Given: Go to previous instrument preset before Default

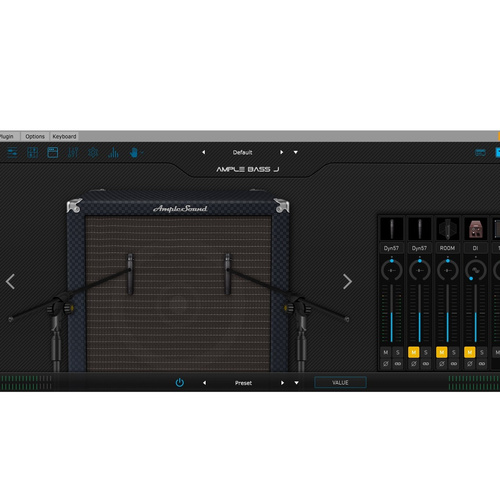Looking at the screenshot, I should click(x=204, y=152).
